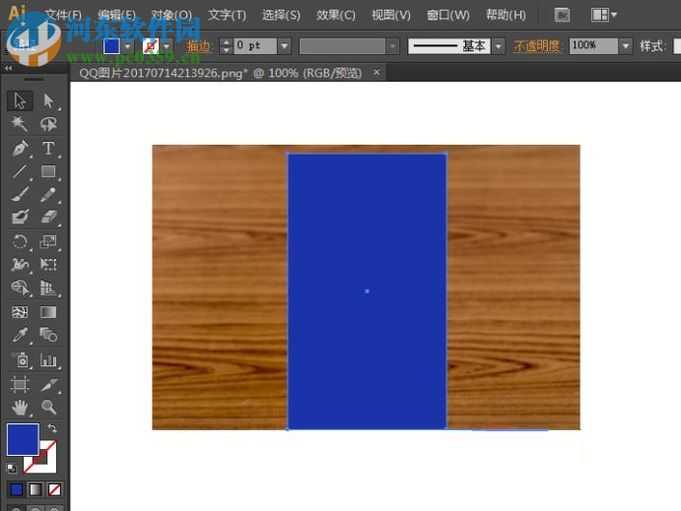This screenshot has width=681, height=511.
Task: Select the Shape Builder tool
Action: (20, 287)
